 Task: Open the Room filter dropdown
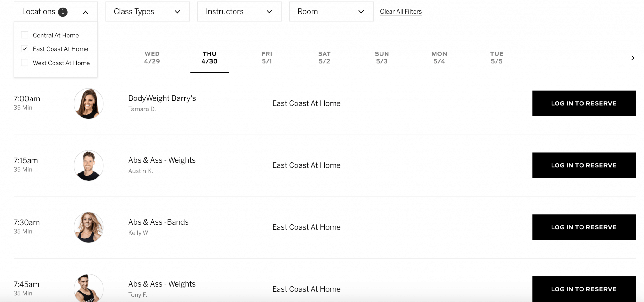331,12
